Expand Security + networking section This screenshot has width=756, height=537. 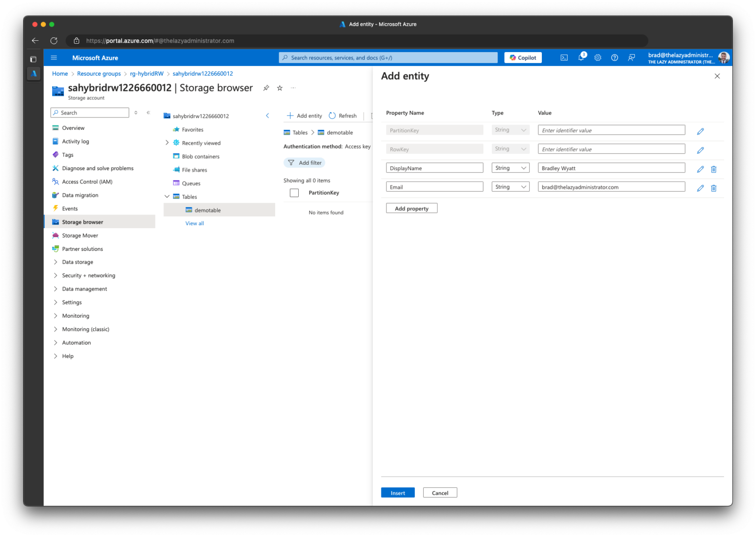coord(56,275)
